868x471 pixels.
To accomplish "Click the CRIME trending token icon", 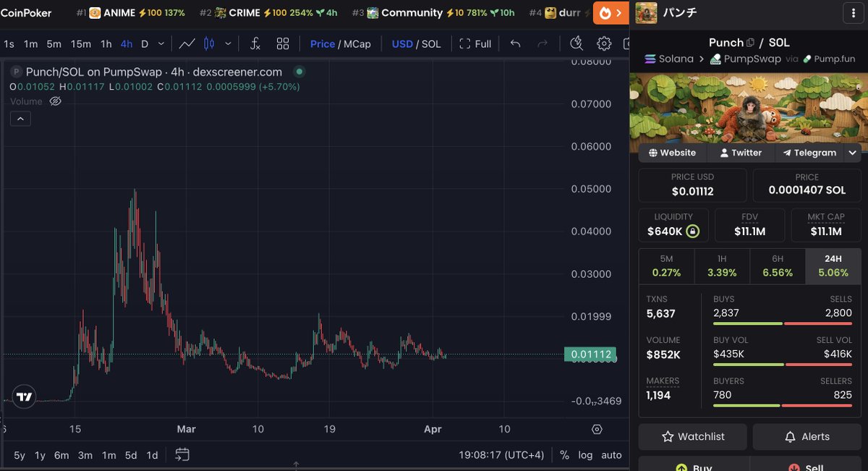I will pyautogui.click(x=221, y=13).
